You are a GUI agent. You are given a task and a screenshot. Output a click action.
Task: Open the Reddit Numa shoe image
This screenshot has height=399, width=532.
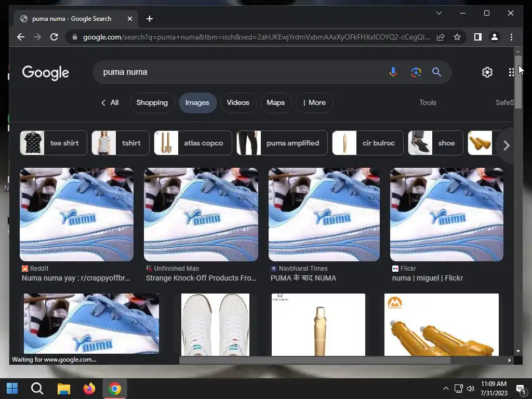[77, 215]
